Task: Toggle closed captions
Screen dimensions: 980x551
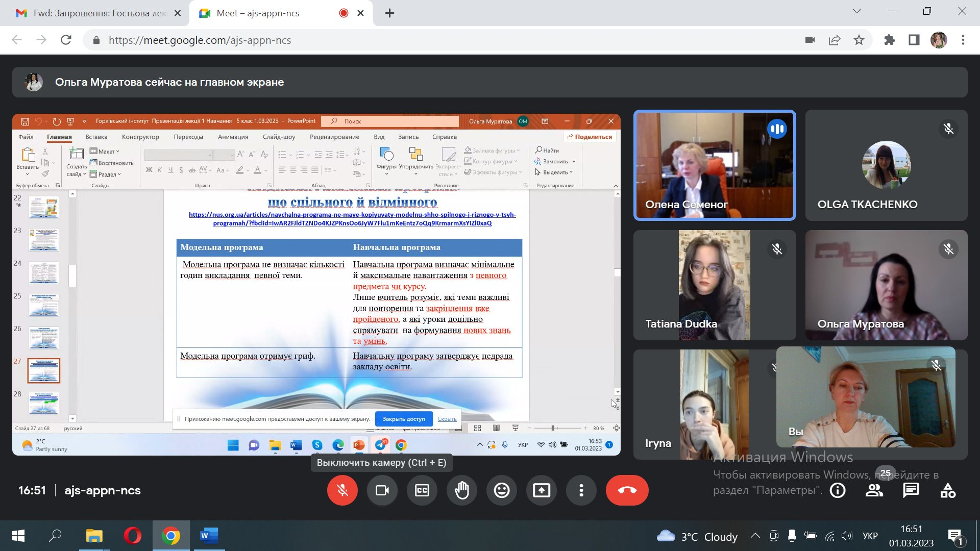Action: pos(422,490)
